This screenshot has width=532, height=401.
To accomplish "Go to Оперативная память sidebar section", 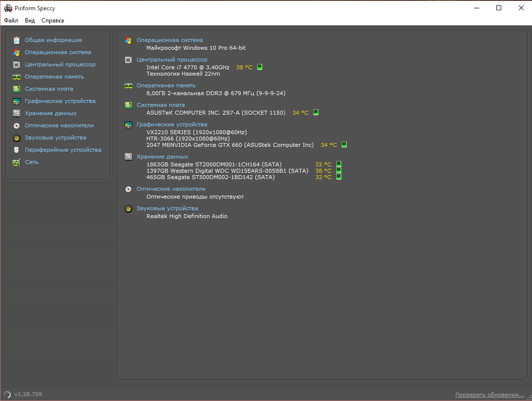I will click(54, 77).
